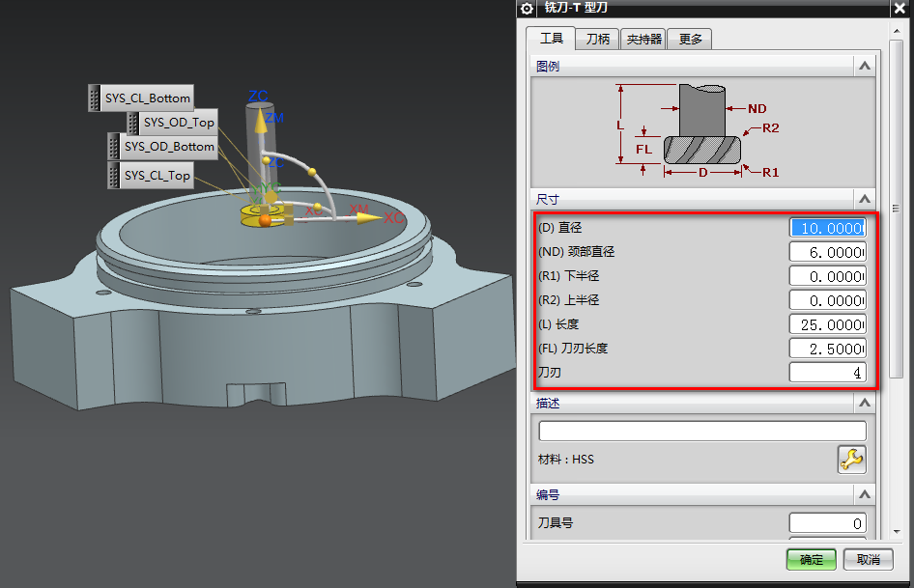Click the SYS_CL_Top label in viewport
The image size is (914, 588).
[156, 176]
